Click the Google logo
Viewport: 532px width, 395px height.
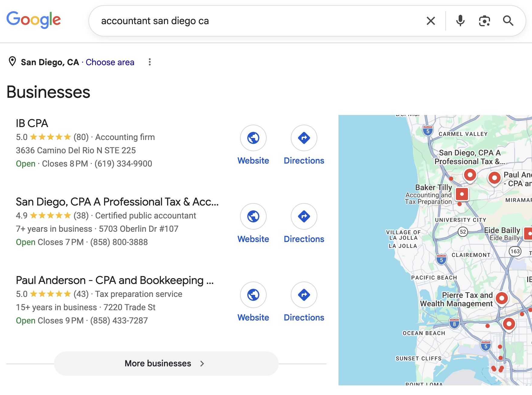[x=33, y=19]
